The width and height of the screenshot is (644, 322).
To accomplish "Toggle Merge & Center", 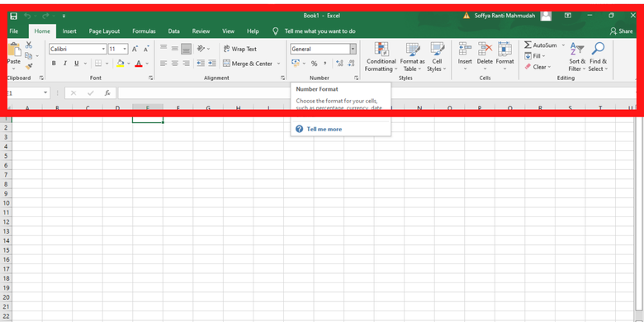I will [x=247, y=64].
